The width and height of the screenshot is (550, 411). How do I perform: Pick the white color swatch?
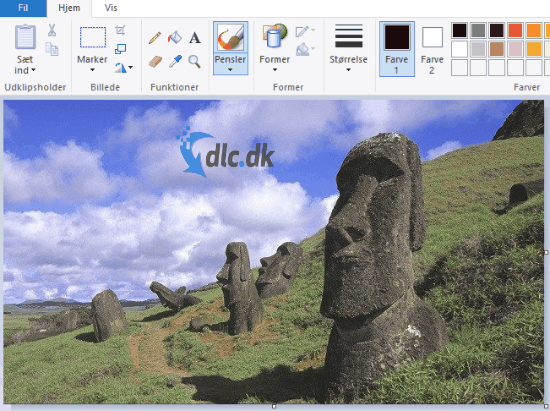[460, 49]
